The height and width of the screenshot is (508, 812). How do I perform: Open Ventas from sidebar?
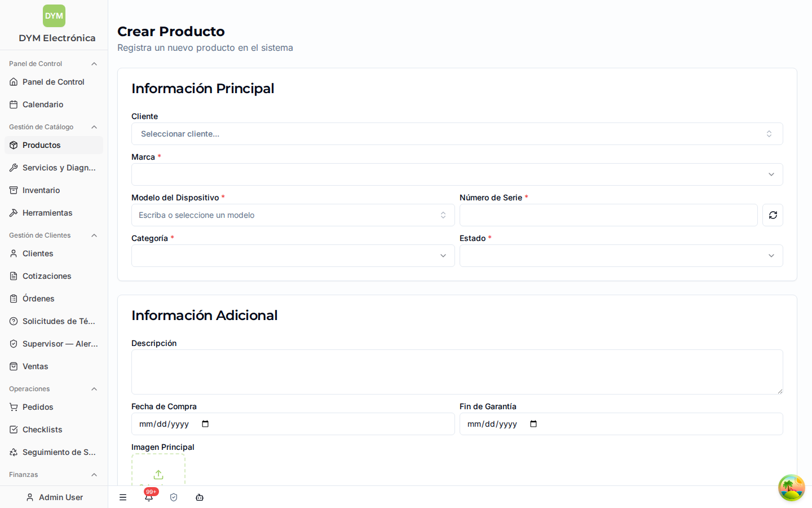coord(54,366)
